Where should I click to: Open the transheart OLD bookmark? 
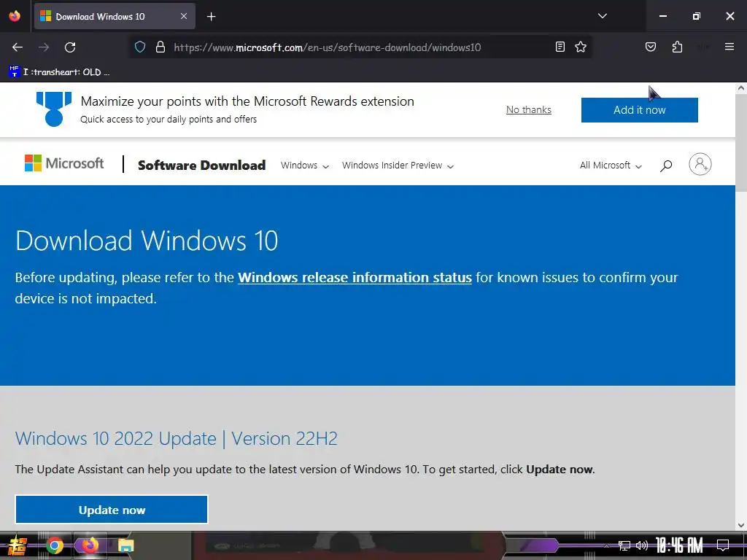(59, 72)
